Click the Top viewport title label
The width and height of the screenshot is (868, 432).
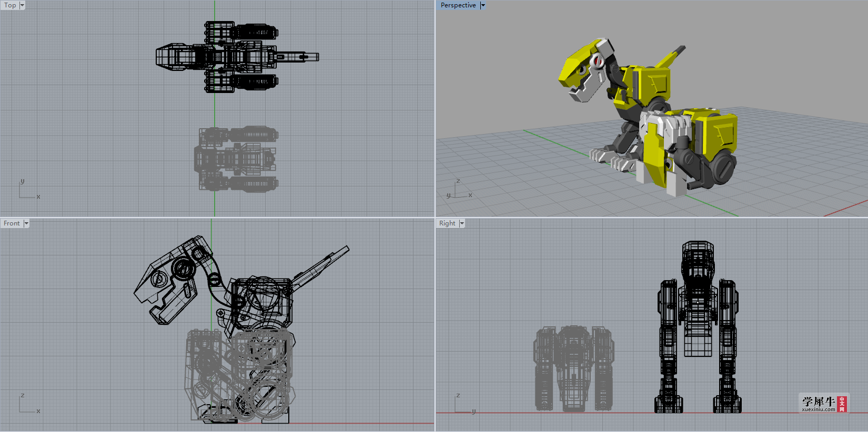(10, 5)
